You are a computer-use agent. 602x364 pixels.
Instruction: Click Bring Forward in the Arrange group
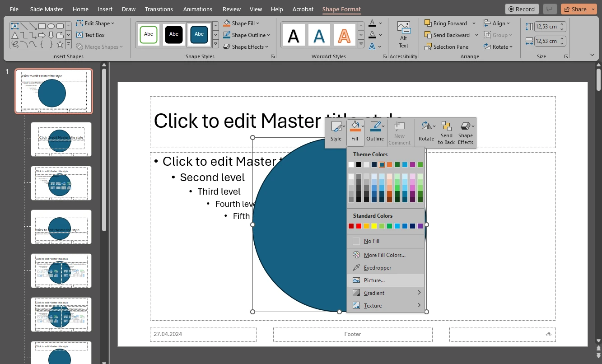[446, 23]
